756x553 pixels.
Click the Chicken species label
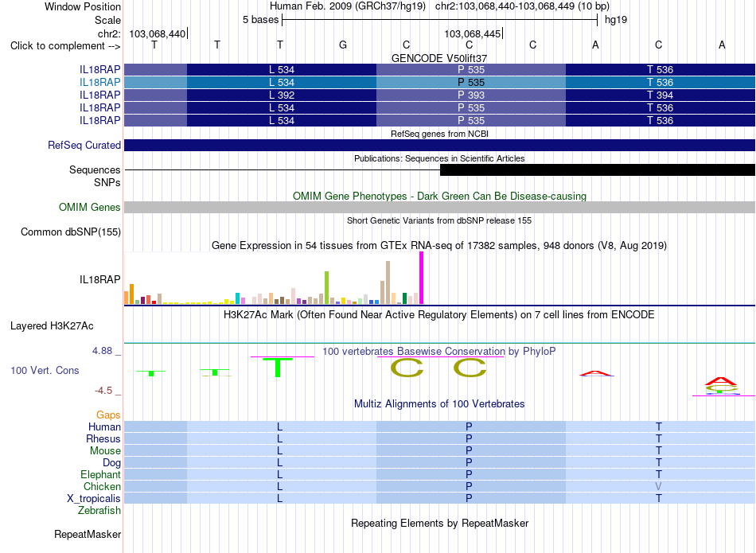pyautogui.click(x=102, y=486)
